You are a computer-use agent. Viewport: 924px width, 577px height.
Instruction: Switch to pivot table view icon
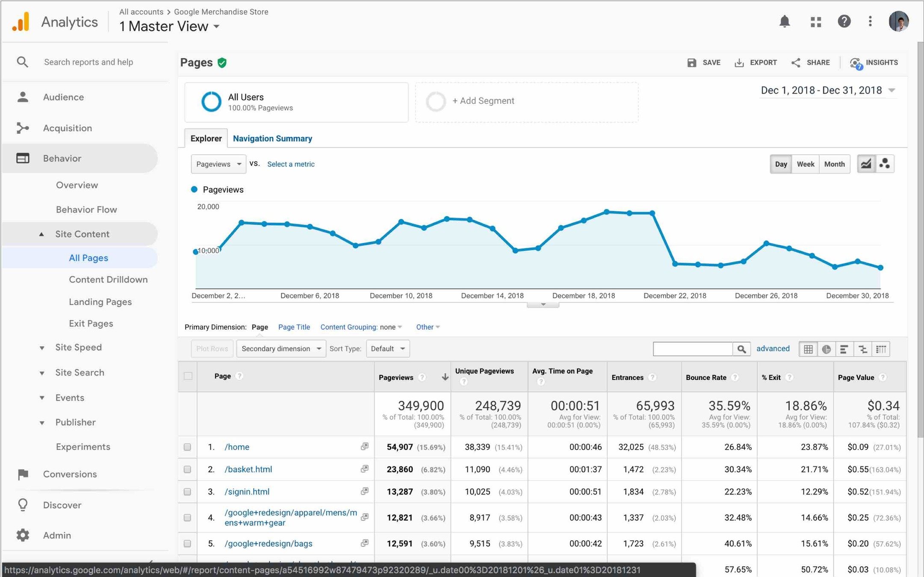coord(881,349)
